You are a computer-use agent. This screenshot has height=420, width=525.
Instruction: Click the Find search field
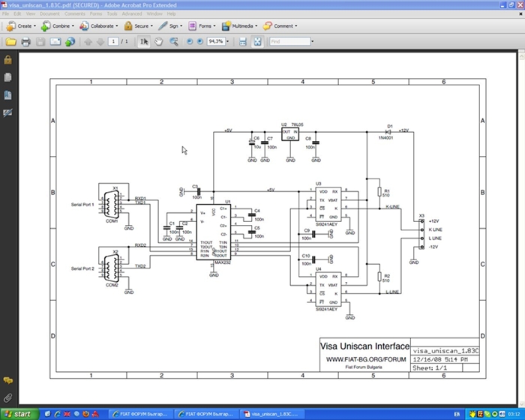(x=290, y=41)
